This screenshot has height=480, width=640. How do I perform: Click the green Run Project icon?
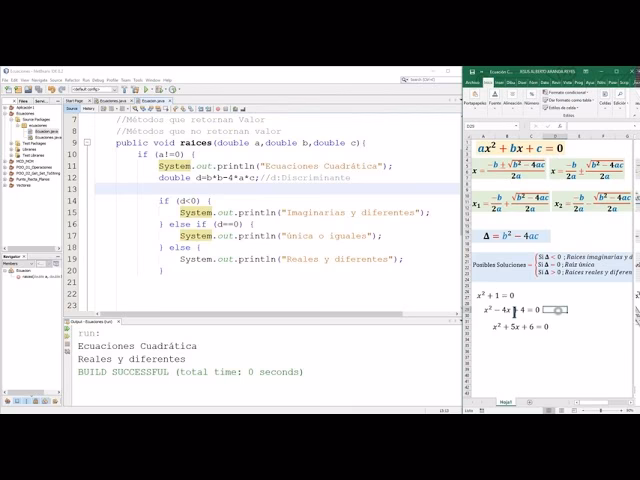pos(146,89)
